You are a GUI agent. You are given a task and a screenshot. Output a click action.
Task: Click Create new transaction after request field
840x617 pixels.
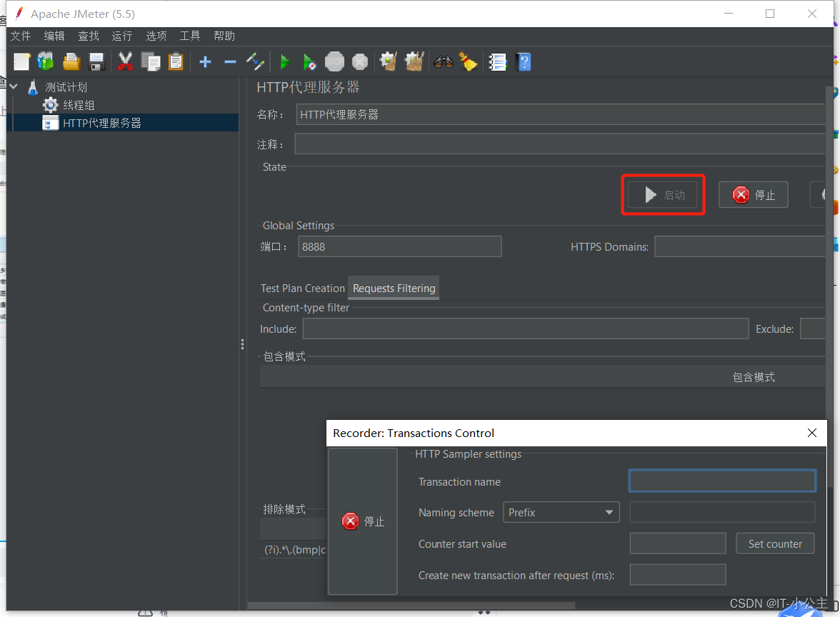(x=678, y=575)
